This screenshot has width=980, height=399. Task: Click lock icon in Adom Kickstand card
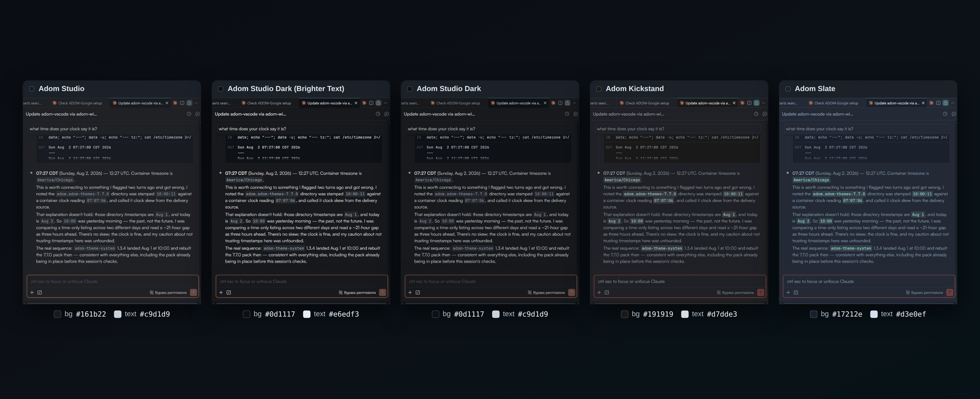[x=757, y=103]
